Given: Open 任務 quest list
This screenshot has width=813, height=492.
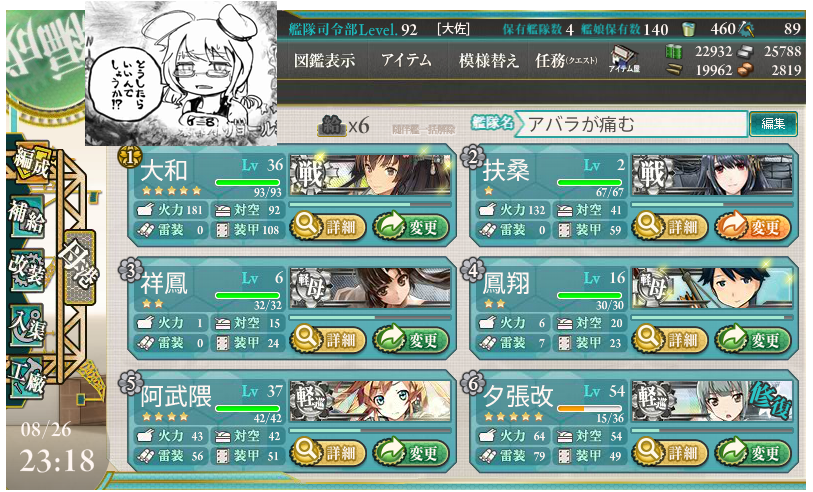Looking at the screenshot, I should [566, 61].
